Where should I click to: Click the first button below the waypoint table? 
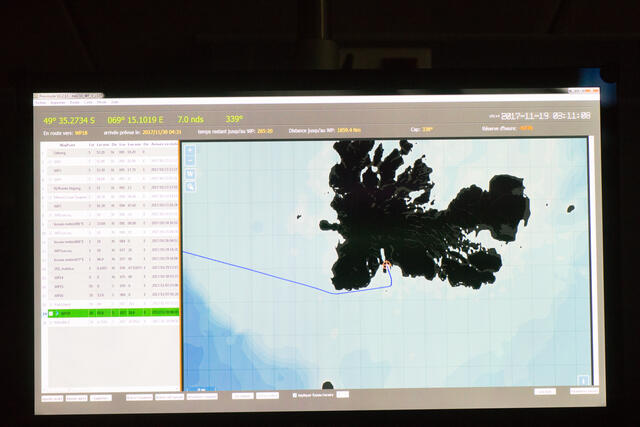(x=51, y=397)
